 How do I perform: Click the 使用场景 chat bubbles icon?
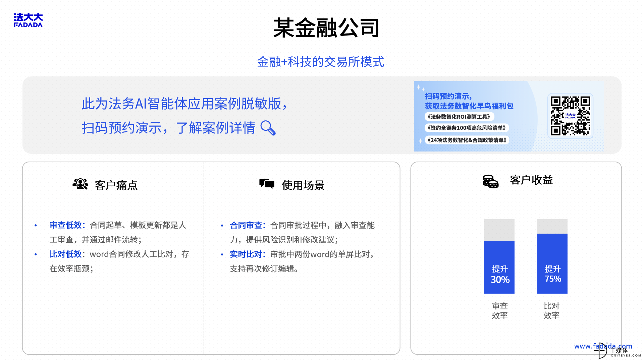(x=267, y=184)
